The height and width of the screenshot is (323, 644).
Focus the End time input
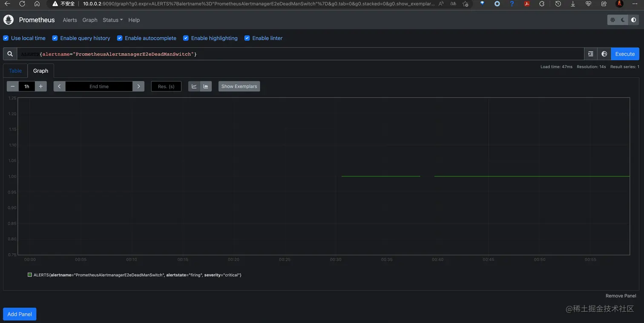pos(99,86)
